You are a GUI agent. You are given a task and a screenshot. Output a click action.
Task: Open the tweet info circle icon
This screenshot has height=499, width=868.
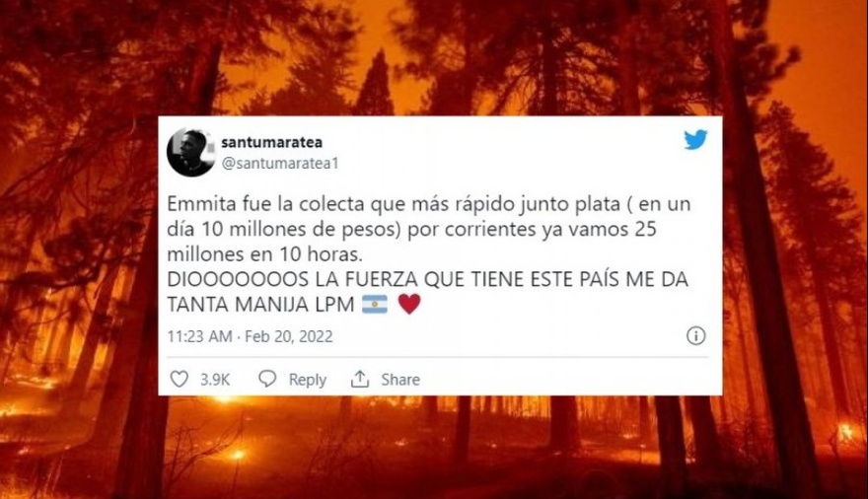point(695,336)
